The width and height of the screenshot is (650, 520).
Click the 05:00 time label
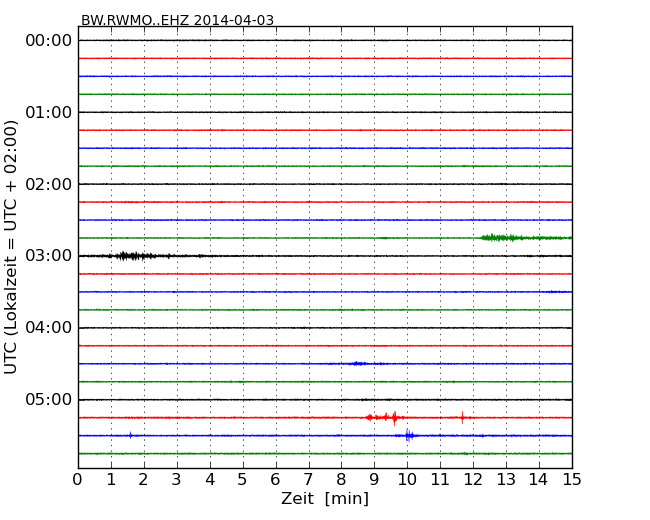[49, 399]
